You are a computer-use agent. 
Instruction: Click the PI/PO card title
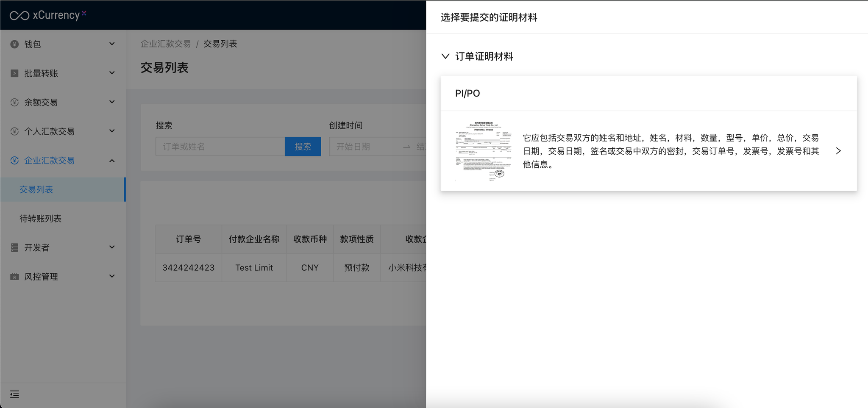point(467,93)
